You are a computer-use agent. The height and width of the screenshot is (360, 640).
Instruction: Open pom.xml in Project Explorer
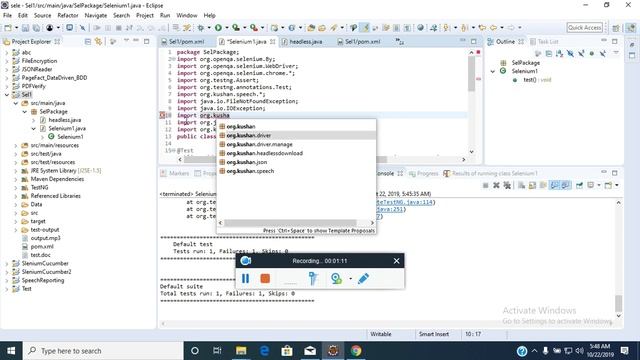[42, 247]
